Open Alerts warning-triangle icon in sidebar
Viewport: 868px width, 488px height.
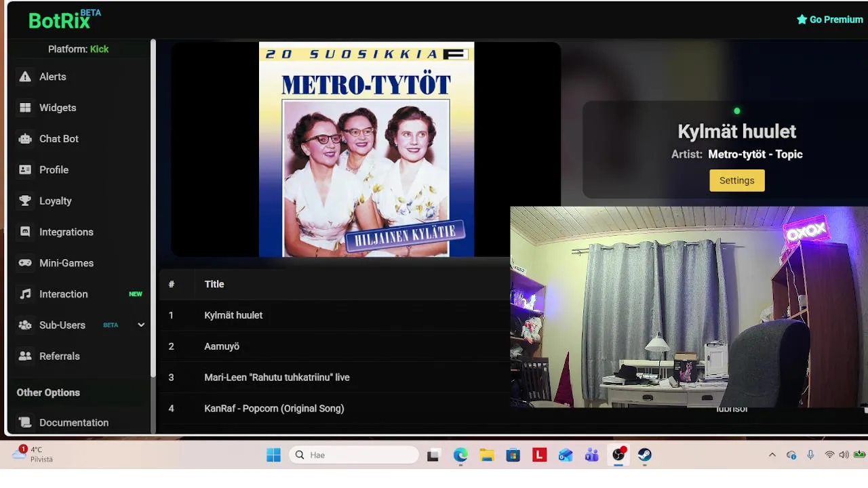coord(25,77)
